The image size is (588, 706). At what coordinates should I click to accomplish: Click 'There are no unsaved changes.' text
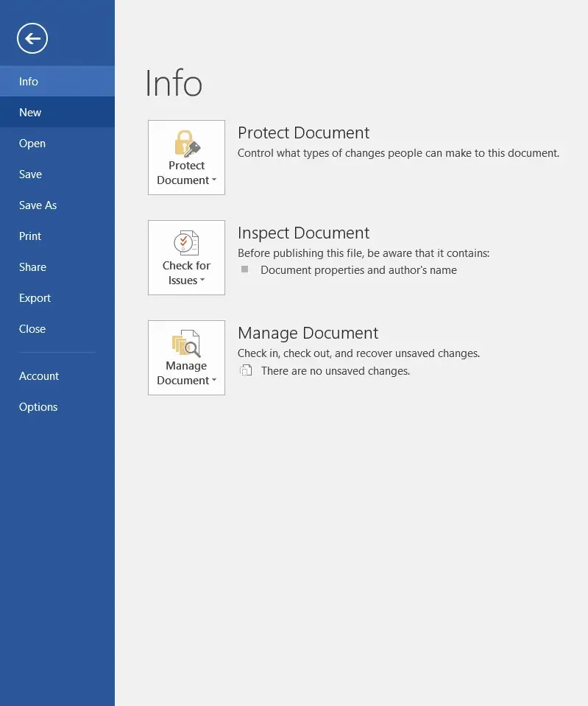pos(336,371)
